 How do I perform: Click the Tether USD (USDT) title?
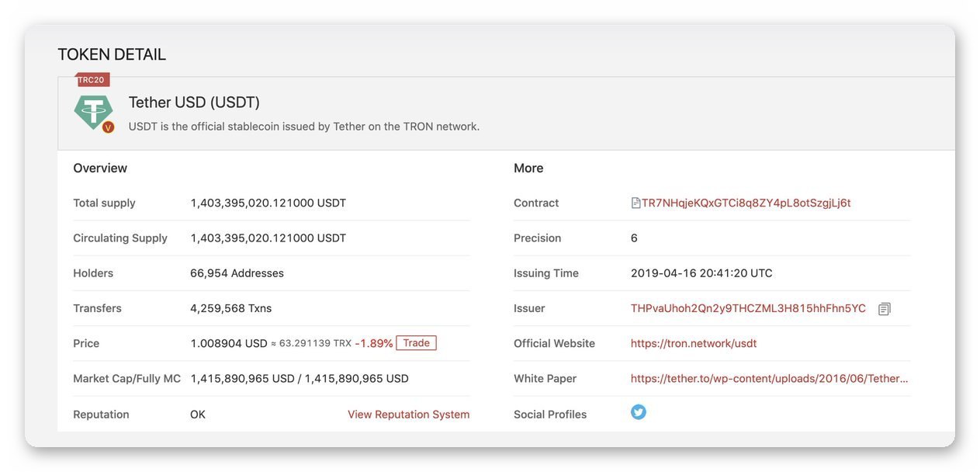[194, 102]
